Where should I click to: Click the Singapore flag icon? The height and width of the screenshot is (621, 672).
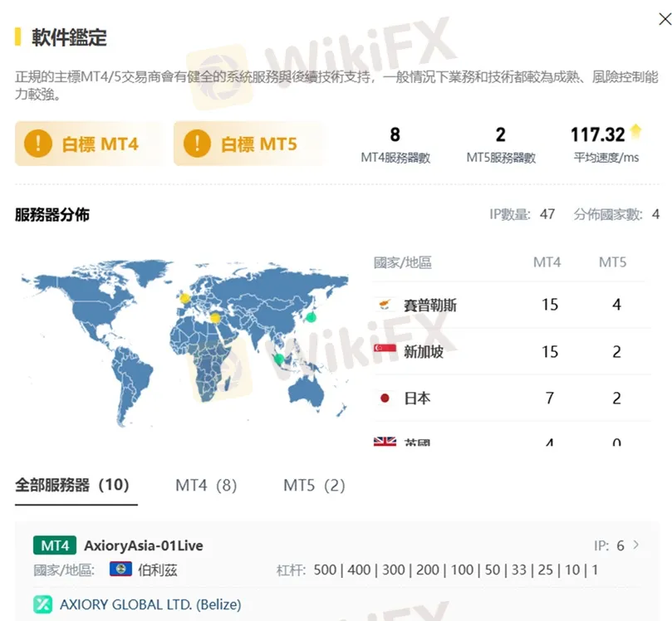(x=385, y=350)
